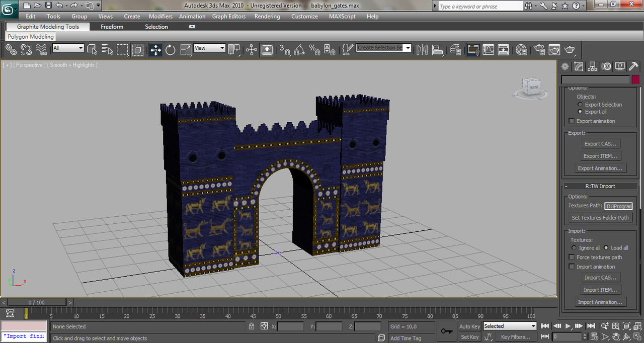Activate Select and Scale tool
644x343 pixels.
(x=186, y=49)
